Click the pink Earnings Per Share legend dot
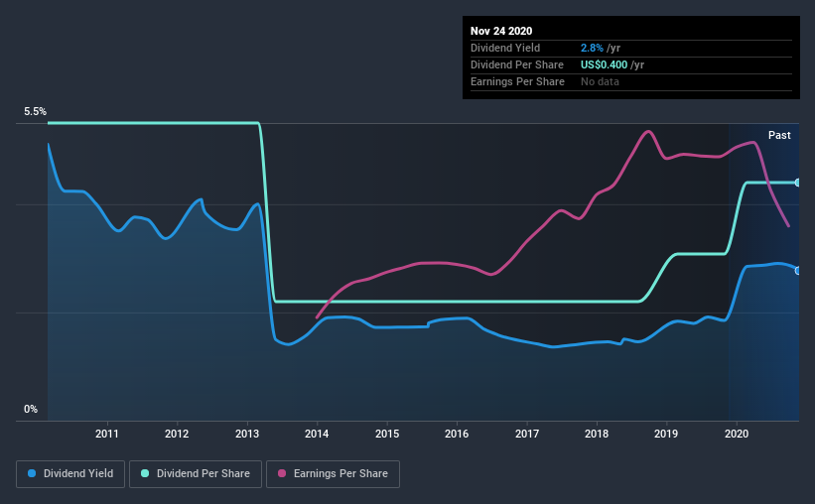 point(282,473)
